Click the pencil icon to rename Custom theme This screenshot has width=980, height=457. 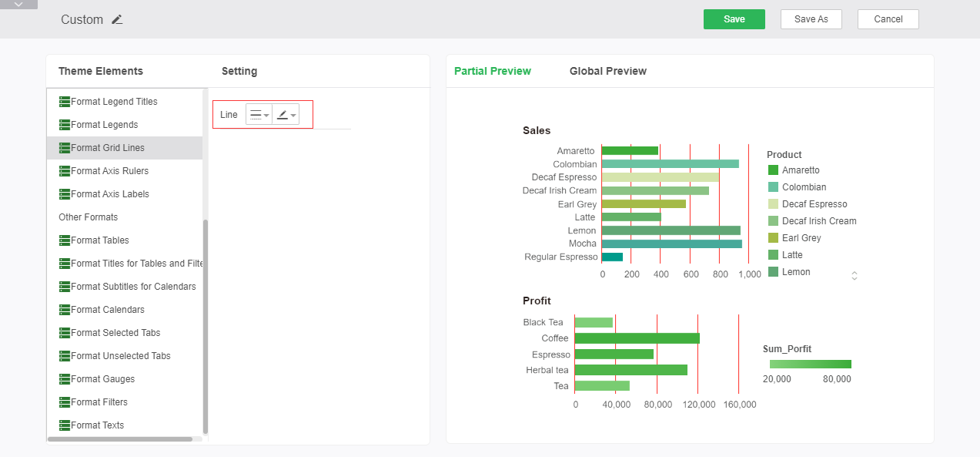[x=117, y=20]
